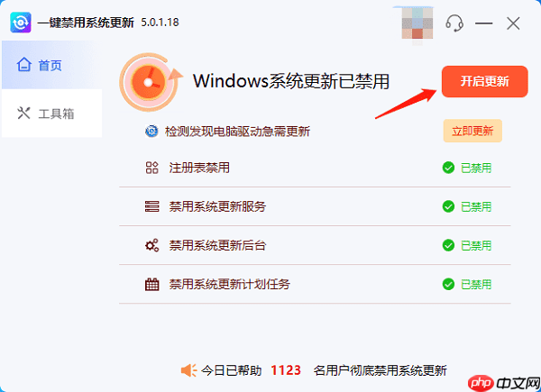This screenshot has height=392, width=541.
Task: Click the orange speaker announcement icon
Action: [188, 370]
